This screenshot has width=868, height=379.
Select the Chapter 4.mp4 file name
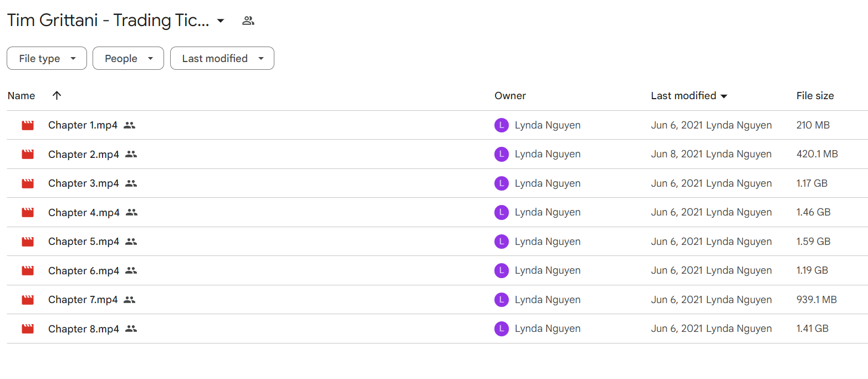point(84,212)
